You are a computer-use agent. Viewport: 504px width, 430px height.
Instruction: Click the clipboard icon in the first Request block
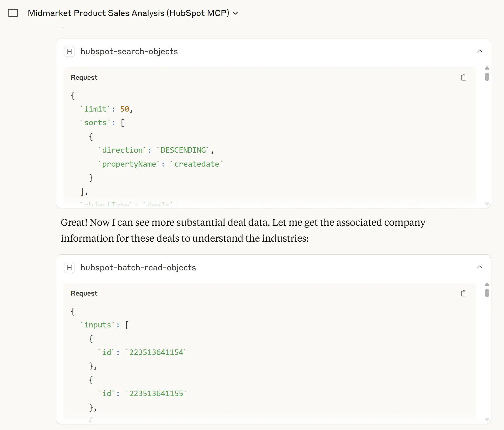click(463, 77)
